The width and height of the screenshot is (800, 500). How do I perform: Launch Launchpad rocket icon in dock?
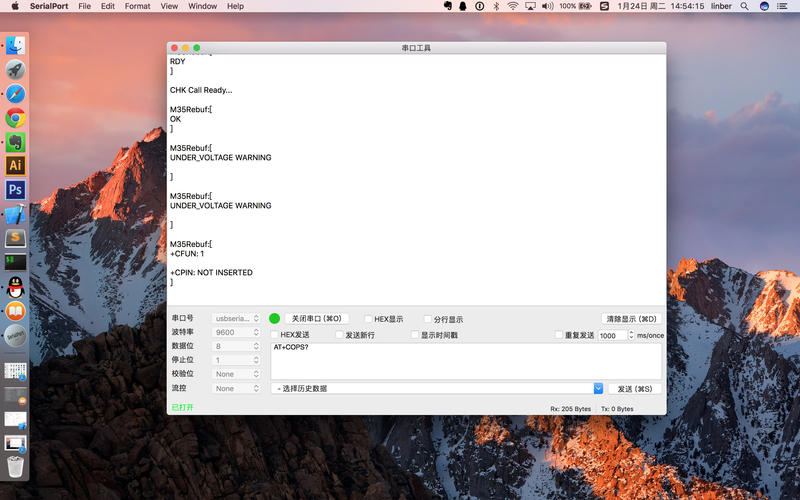click(x=15, y=70)
